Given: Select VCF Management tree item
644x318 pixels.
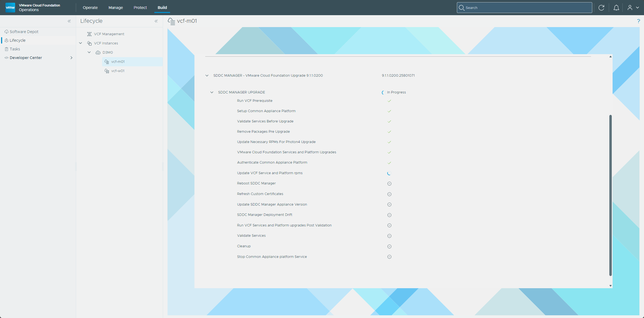Looking at the screenshot, I should pos(109,34).
